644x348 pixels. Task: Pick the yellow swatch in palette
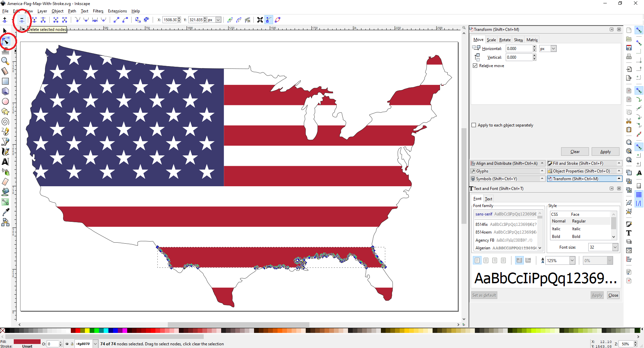[87, 331]
